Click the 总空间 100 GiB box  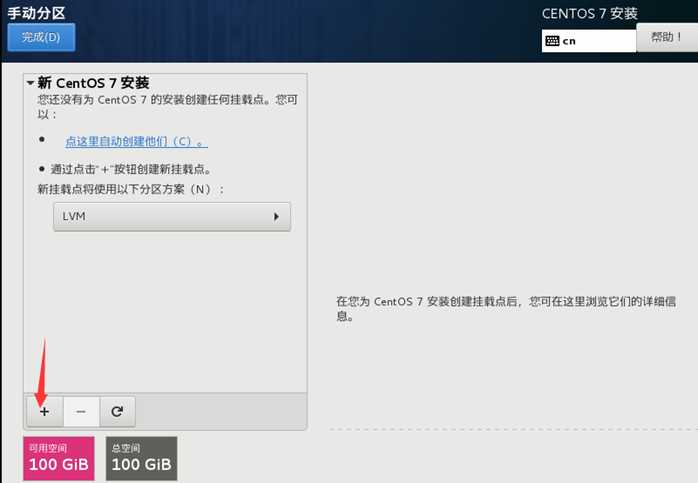click(x=142, y=458)
